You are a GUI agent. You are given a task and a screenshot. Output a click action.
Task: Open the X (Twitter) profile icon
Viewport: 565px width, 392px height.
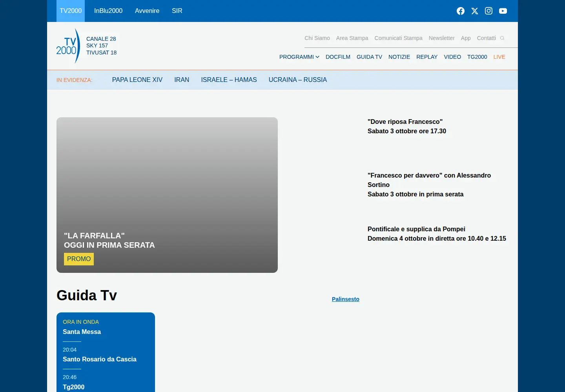coord(475,11)
